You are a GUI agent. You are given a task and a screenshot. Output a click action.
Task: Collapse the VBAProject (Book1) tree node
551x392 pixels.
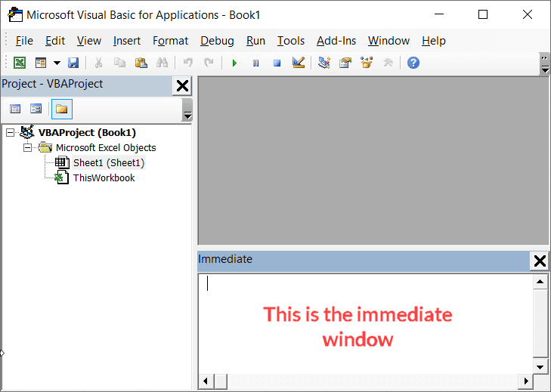tap(10, 132)
